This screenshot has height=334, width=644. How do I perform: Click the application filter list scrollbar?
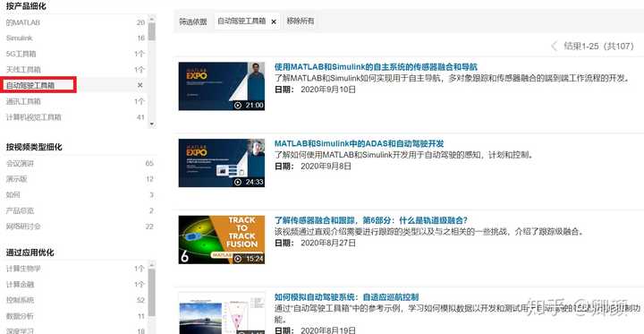(152, 292)
